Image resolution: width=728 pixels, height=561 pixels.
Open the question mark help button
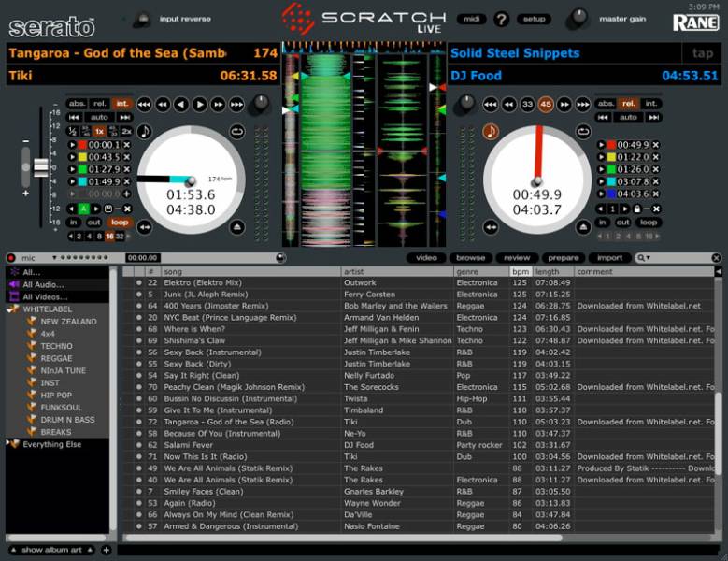pyautogui.click(x=502, y=19)
